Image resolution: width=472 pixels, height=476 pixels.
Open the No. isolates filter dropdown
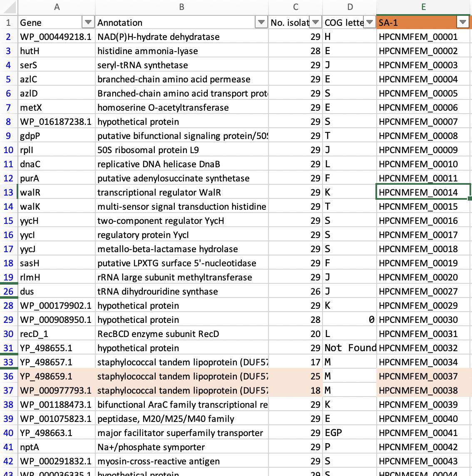tap(315, 22)
